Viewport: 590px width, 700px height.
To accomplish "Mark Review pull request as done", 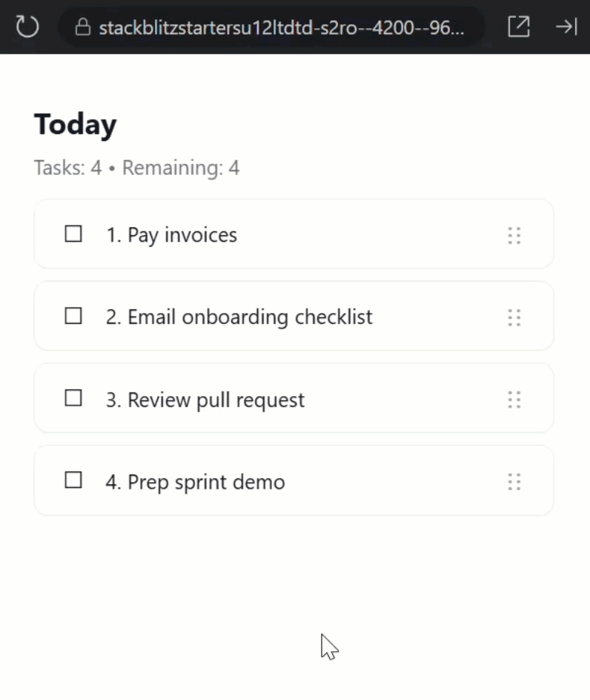I will [x=73, y=399].
